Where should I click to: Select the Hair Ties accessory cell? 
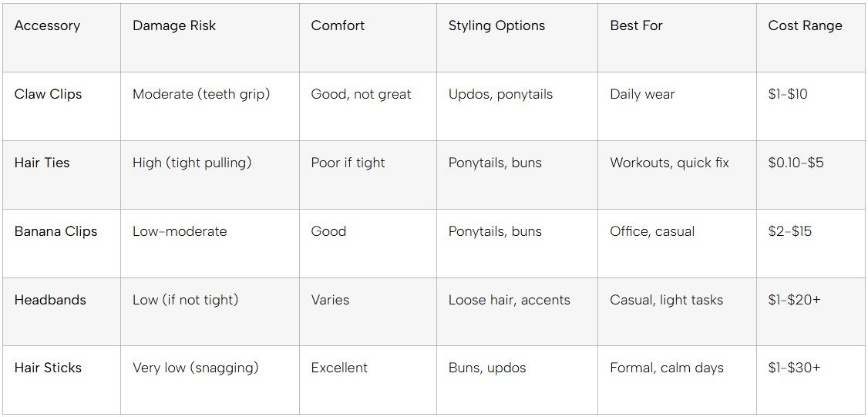pyautogui.click(x=42, y=163)
